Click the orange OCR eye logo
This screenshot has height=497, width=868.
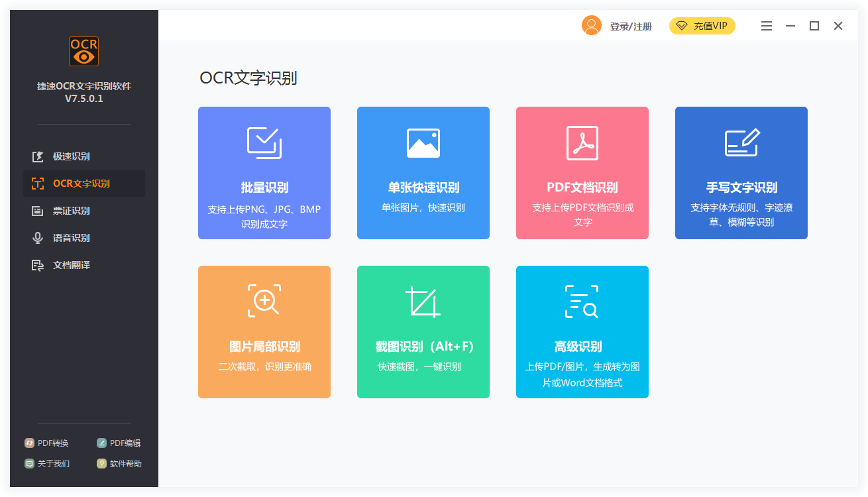coord(83,51)
